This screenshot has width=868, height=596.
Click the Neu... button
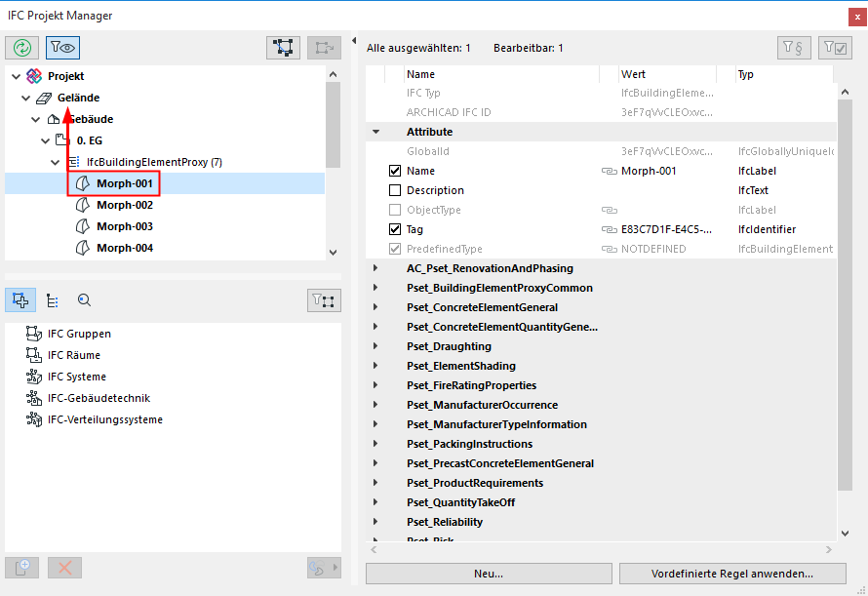489,574
